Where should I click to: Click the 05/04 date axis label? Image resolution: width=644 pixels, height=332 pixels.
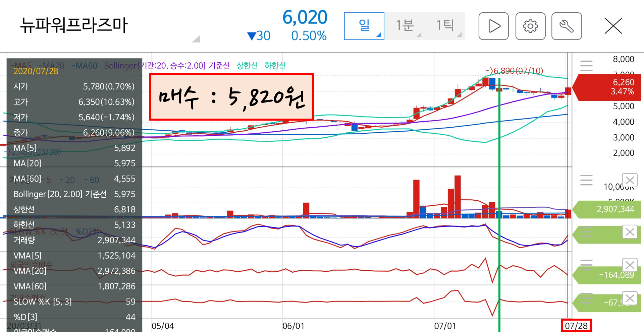click(163, 326)
